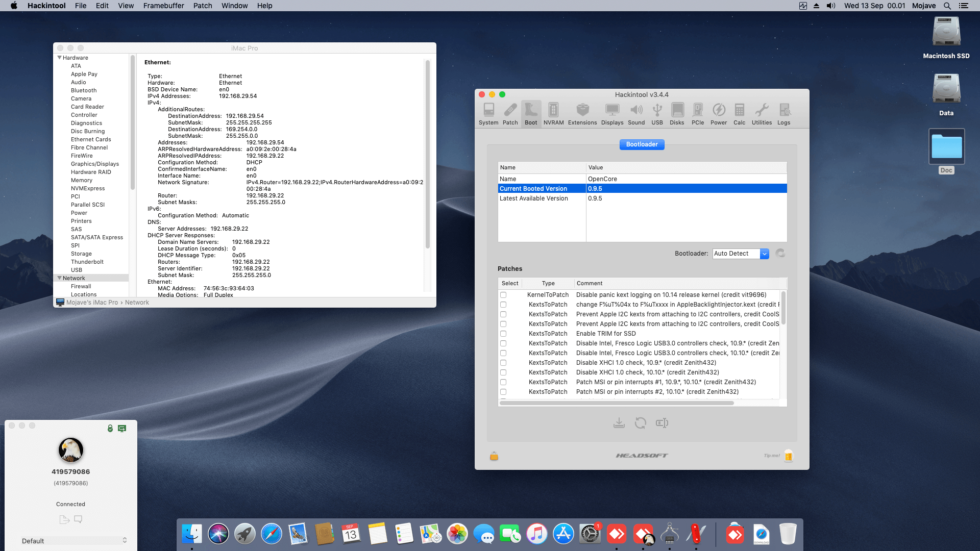Viewport: 980px width, 551px height.
Task: Click the green monitor icon in AnyDesk panel
Action: pos(122,429)
